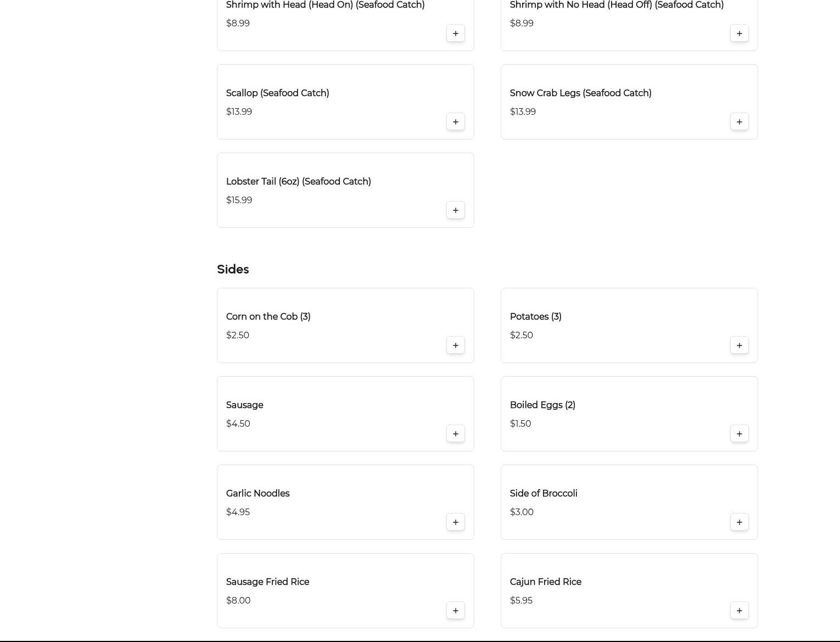Add Side of Broccoli to order
This screenshot has height=642, width=840.
click(739, 522)
